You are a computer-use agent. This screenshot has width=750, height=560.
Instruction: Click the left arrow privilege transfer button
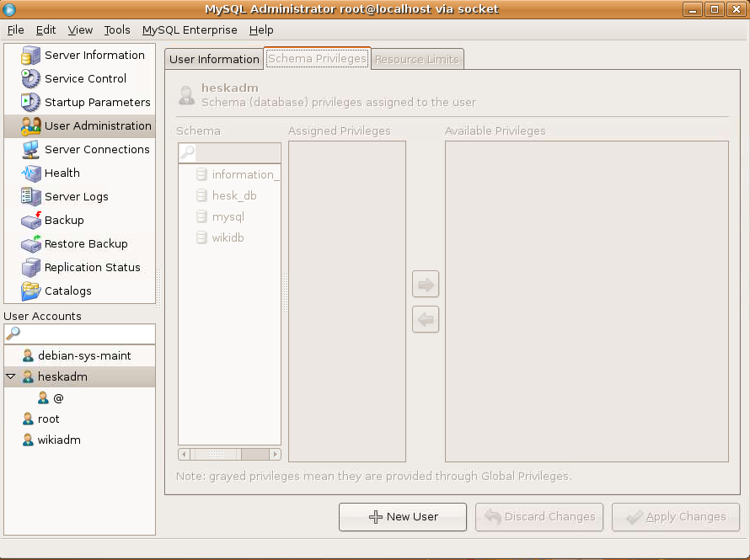(x=426, y=319)
